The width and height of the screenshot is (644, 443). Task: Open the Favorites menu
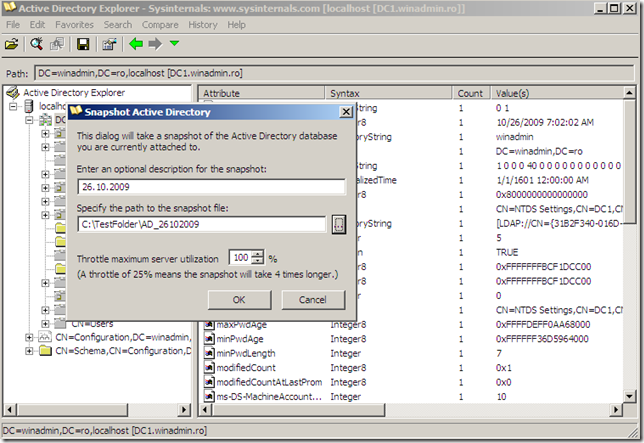coord(74,25)
